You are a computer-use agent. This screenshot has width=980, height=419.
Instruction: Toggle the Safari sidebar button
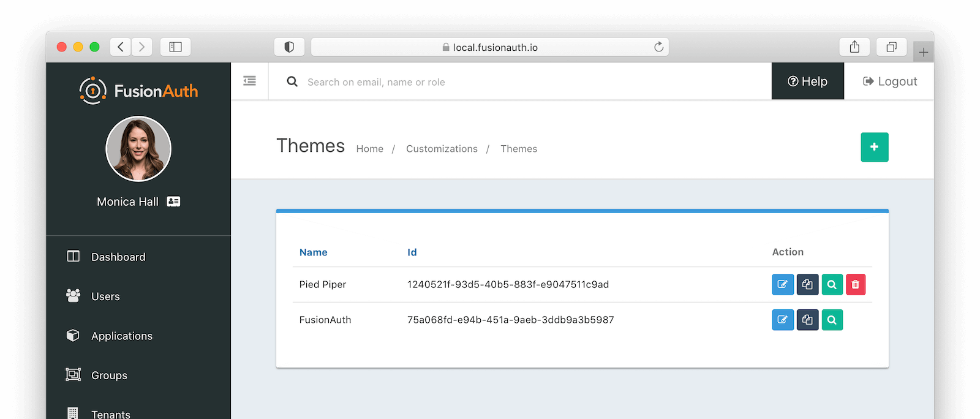pyautogui.click(x=175, y=47)
